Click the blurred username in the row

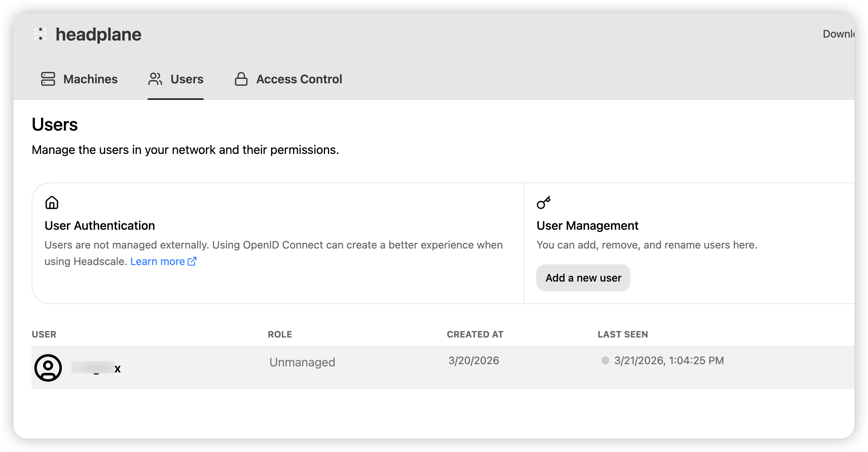[x=95, y=368]
